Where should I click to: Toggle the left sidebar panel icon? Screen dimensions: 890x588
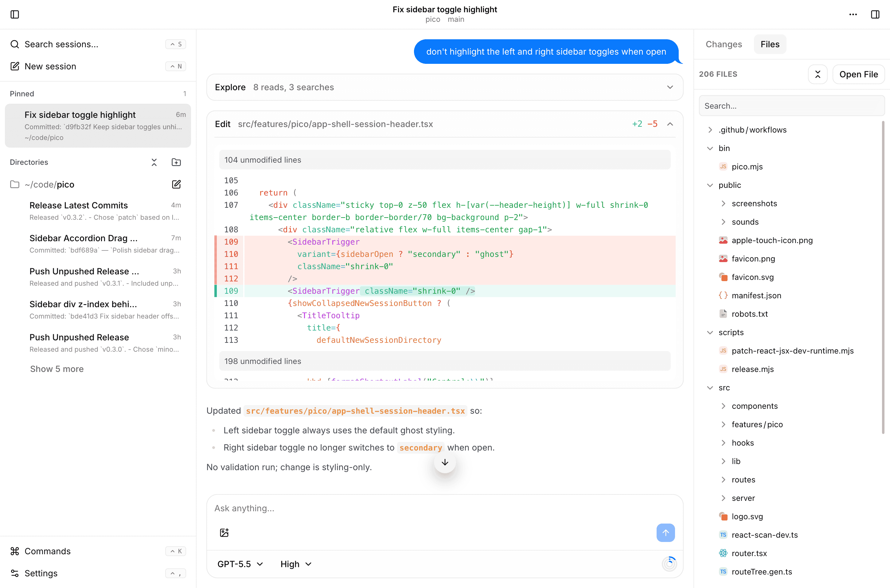[15, 14]
